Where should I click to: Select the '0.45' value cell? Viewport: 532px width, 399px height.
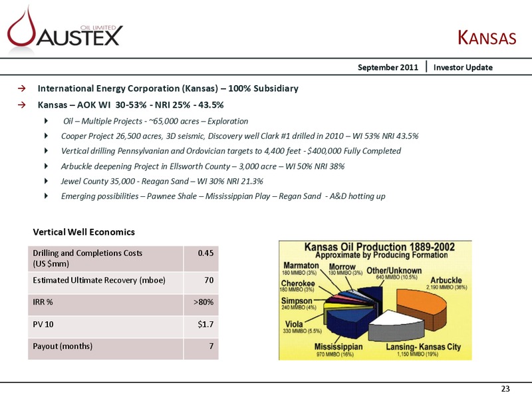click(201, 259)
